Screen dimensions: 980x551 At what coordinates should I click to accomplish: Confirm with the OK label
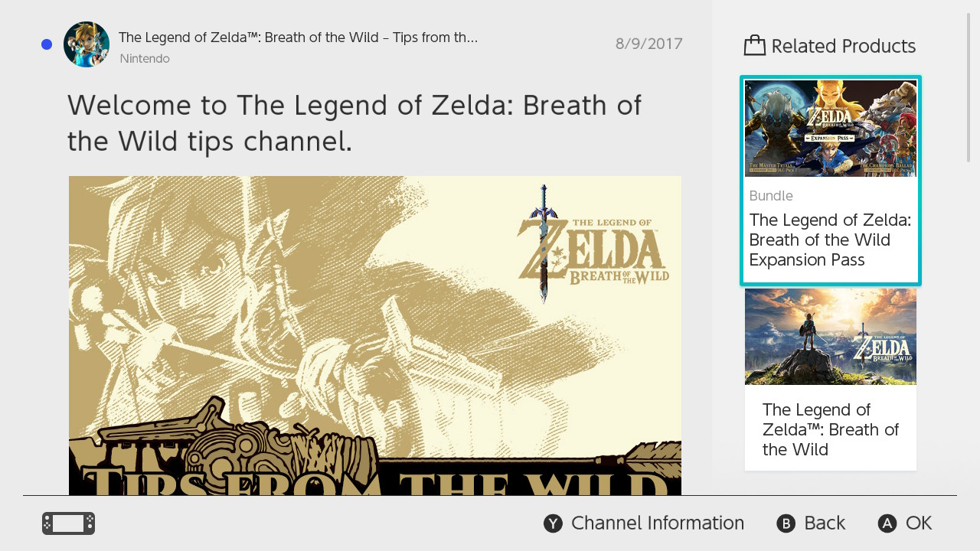tap(918, 523)
